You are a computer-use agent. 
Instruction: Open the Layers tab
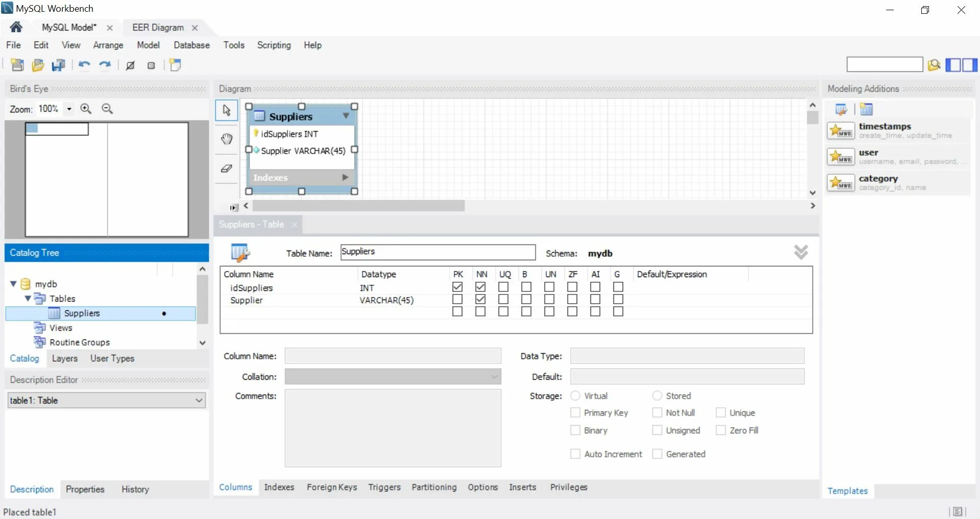tap(65, 358)
